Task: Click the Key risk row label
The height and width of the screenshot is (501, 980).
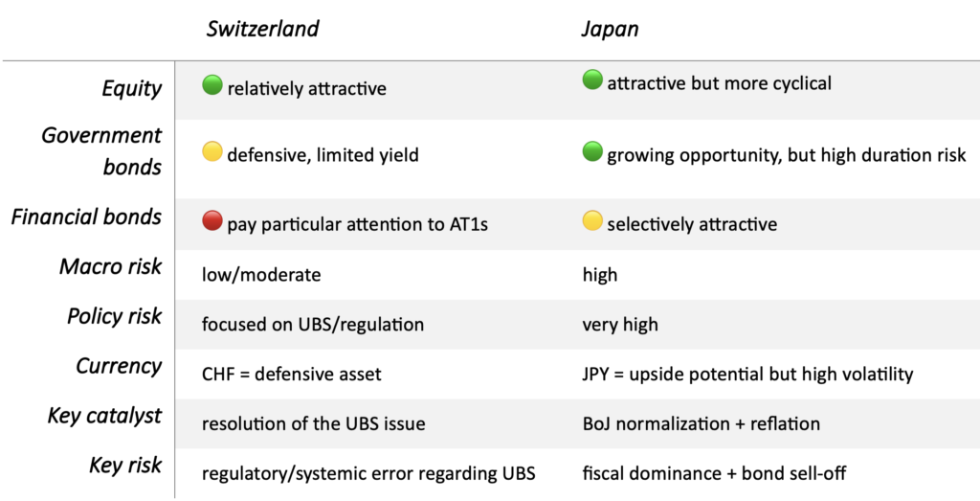Action: coord(125,466)
